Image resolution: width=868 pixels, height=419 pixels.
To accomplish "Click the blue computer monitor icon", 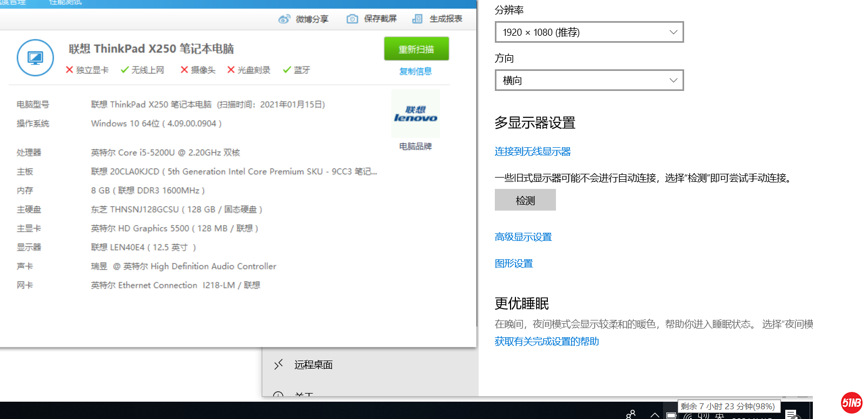I will tap(35, 58).
